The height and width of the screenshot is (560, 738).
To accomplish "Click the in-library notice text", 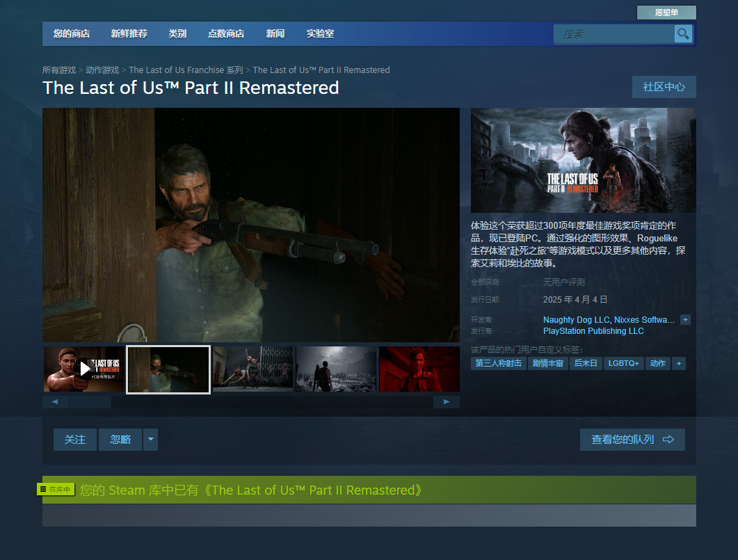I will point(251,490).
